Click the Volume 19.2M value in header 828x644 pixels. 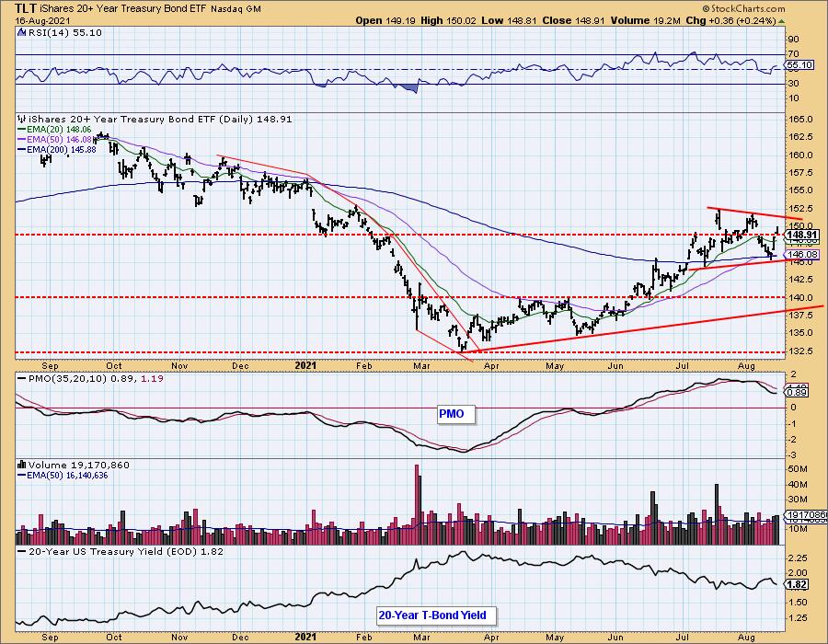pyautogui.click(x=645, y=20)
